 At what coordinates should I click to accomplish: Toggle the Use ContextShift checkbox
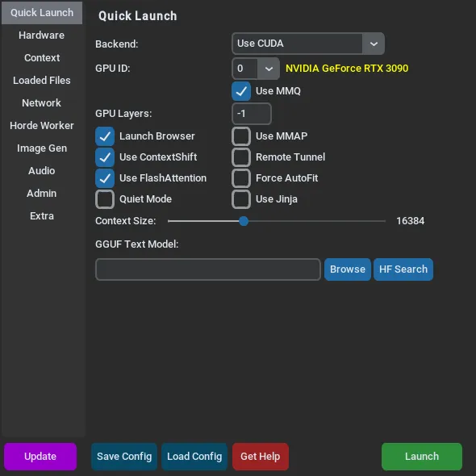pyautogui.click(x=105, y=157)
